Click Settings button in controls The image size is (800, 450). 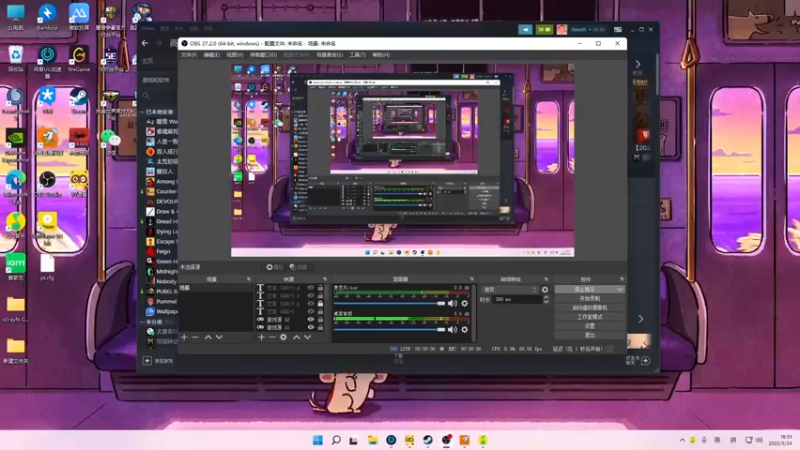coord(590,326)
